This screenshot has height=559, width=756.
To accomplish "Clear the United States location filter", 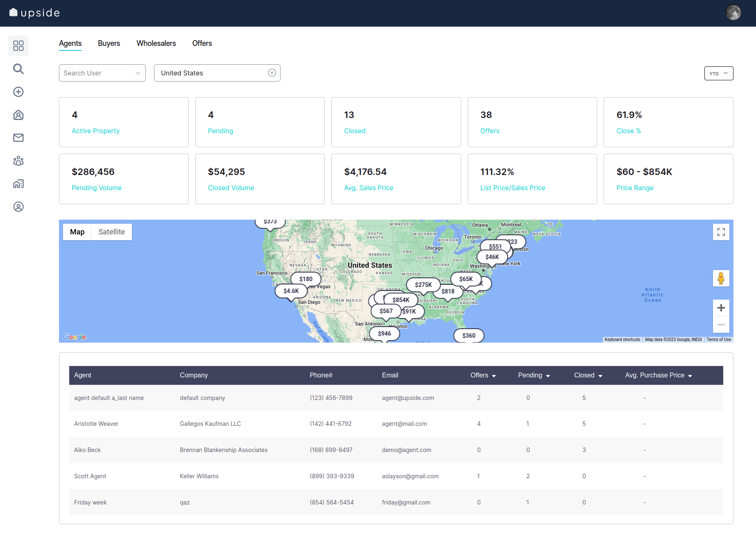I will point(272,73).
